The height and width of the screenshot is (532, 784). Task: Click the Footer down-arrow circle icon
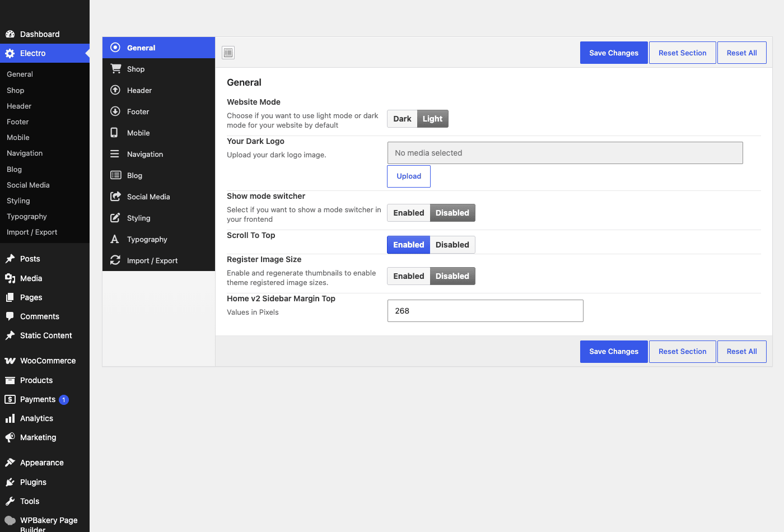[x=115, y=111]
